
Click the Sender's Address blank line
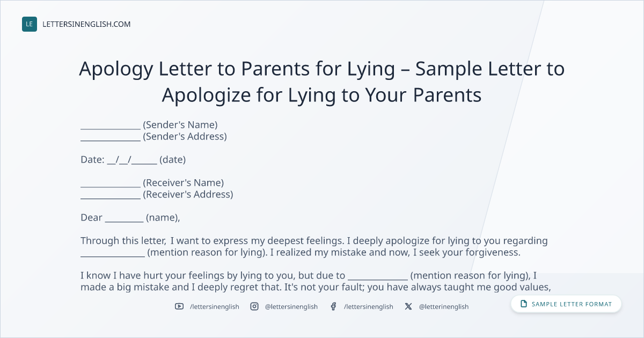pyautogui.click(x=111, y=141)
